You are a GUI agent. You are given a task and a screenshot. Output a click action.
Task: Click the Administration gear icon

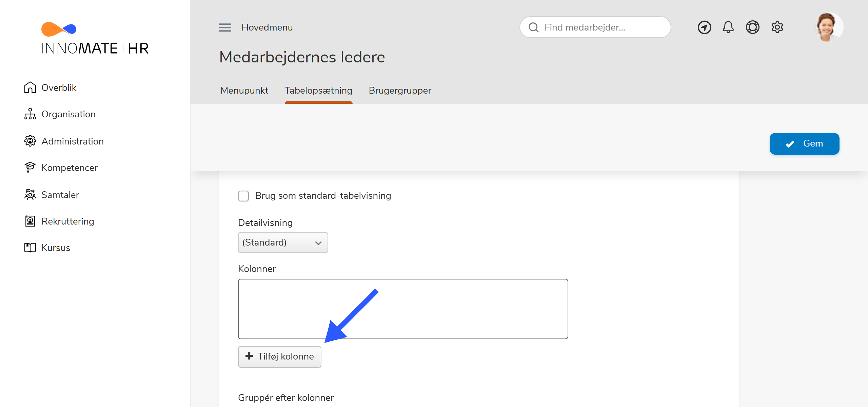(30, 141)
